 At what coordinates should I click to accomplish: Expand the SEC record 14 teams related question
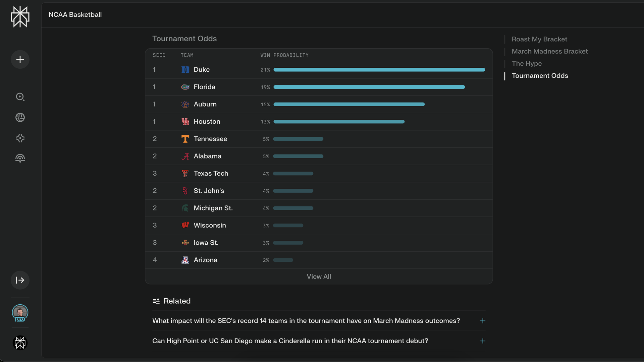(482, 321)
